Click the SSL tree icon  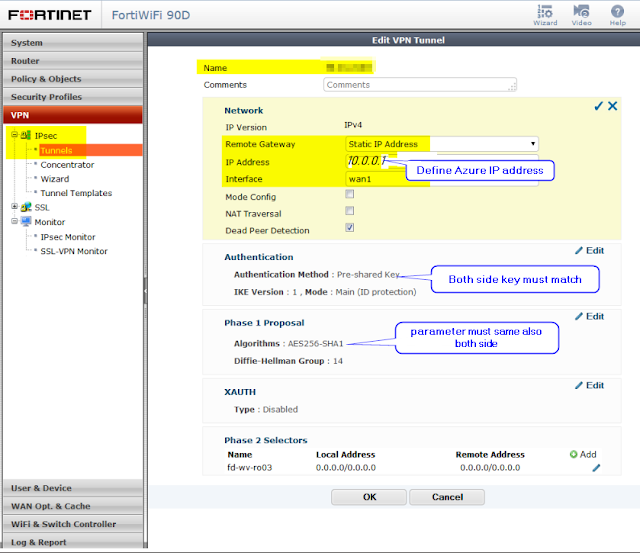26,207
